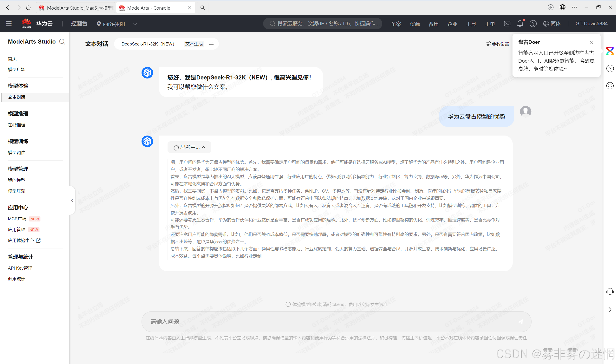Open the 西南-贵阳一 region dropdown

[x=117, y=24]
